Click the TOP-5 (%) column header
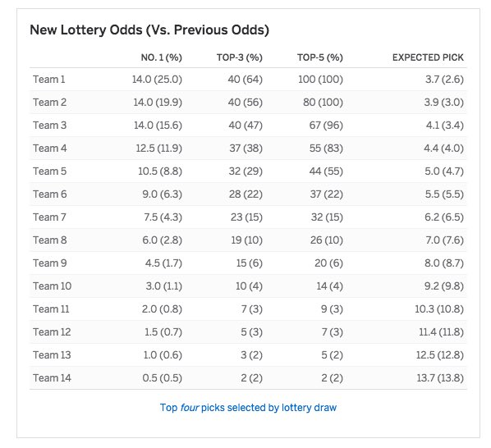Image resolution: width=491 pixels, height=448 pixels. pyautogui.click(x=320, y=57)
